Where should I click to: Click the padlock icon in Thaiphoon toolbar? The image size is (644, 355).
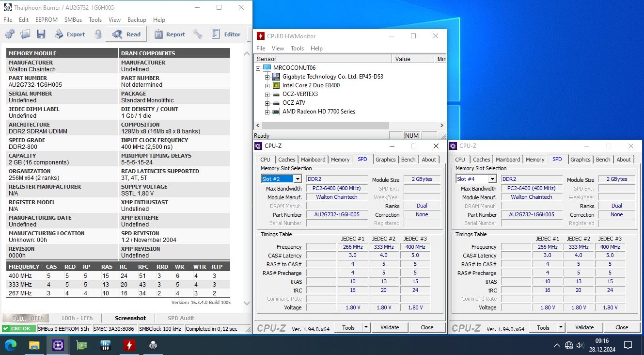click(x=98, y=34)
